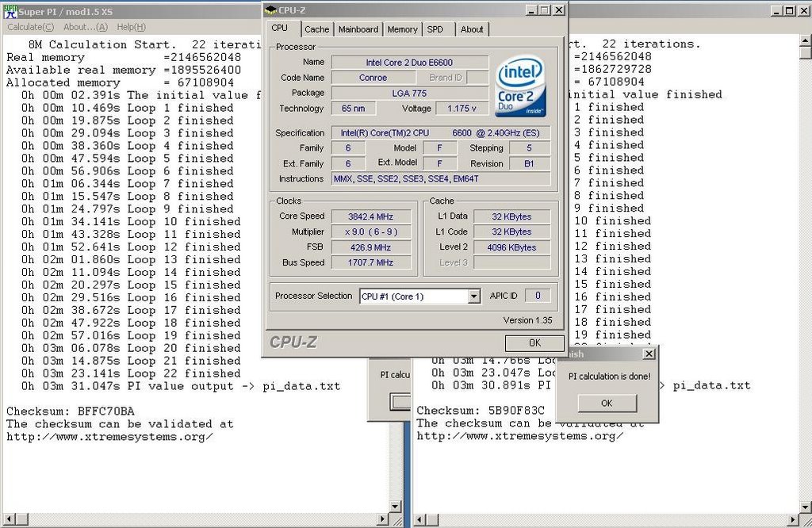Click the Stepping field showing 5
Image resolution: width=812 pixels, height=528 pixels.
coord(529,148)
